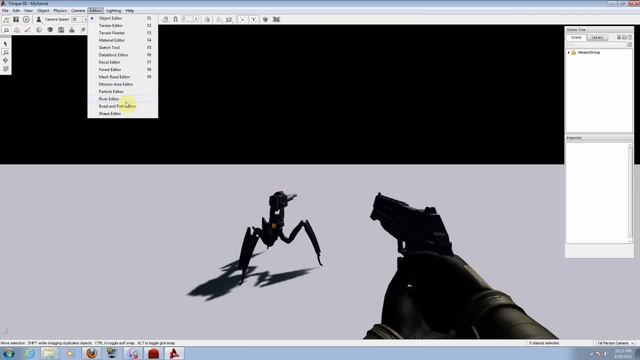
Task: Choose River Editor from Editors menu
Action: click(122, 99)
